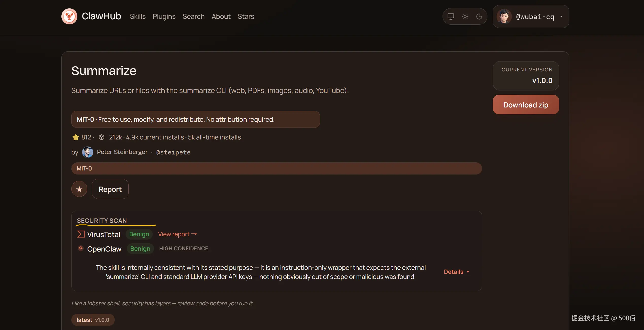Click the ClawHub lobster logo icon
This screenshot has height=330, width=644.
coord(69,17)
